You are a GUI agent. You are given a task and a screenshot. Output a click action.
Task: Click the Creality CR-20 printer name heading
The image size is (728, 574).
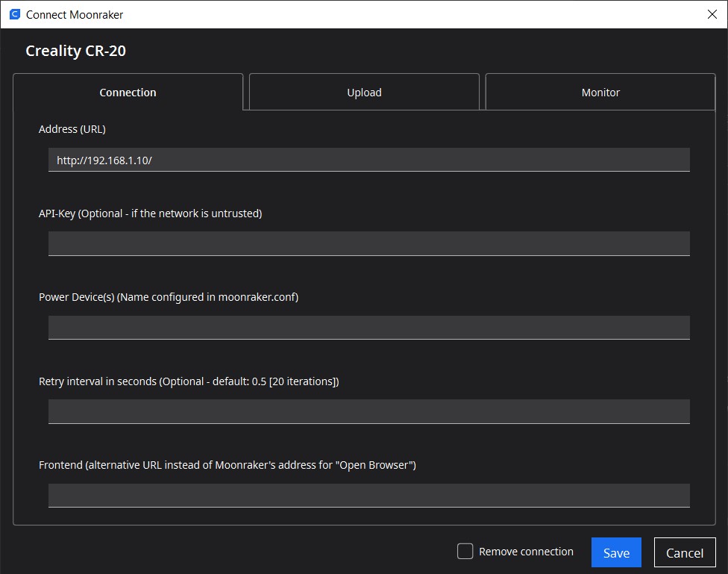point(75,51)
